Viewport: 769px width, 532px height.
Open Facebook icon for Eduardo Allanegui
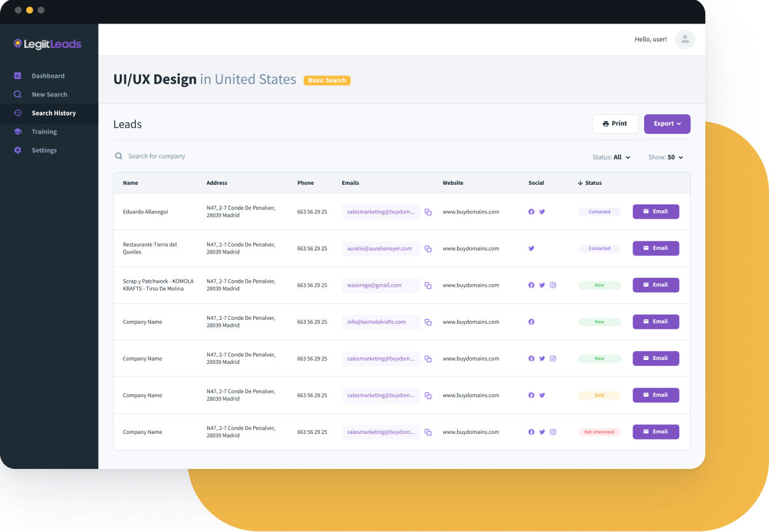tap(531, 212)
